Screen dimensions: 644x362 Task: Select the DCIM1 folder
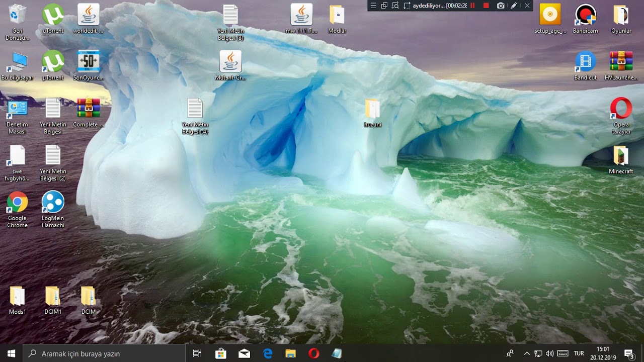[53, 297]
